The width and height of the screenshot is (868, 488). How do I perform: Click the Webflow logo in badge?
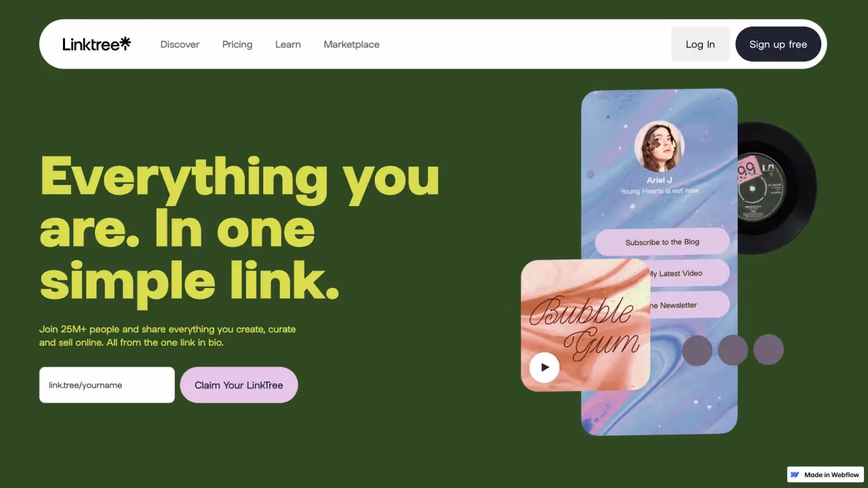coord(795,474)
